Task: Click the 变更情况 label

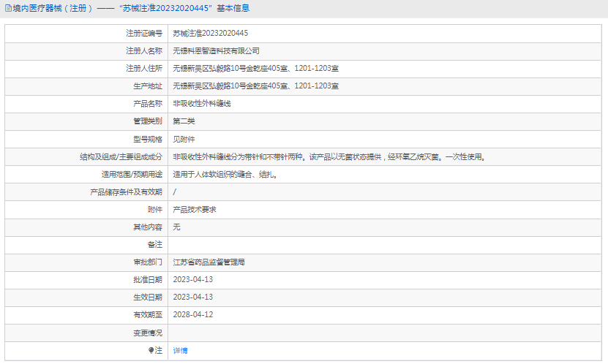Action: coord(148,333)
